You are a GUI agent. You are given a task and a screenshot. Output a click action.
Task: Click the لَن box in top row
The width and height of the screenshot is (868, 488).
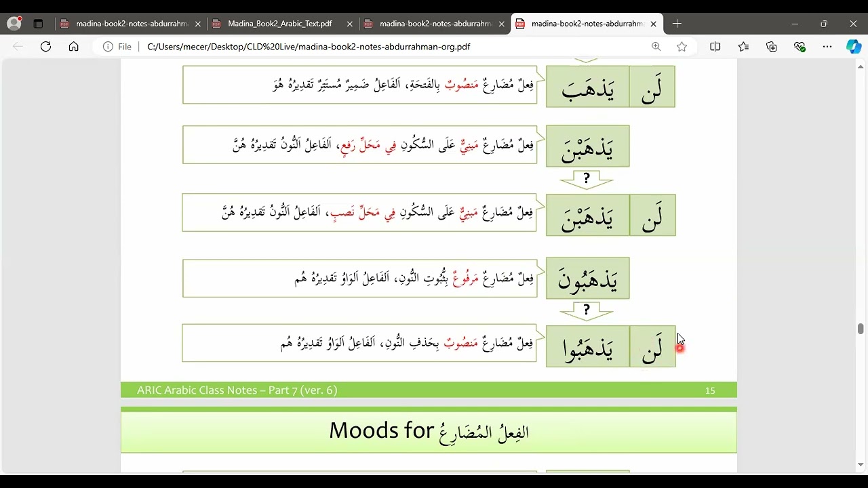coord(652,86)
